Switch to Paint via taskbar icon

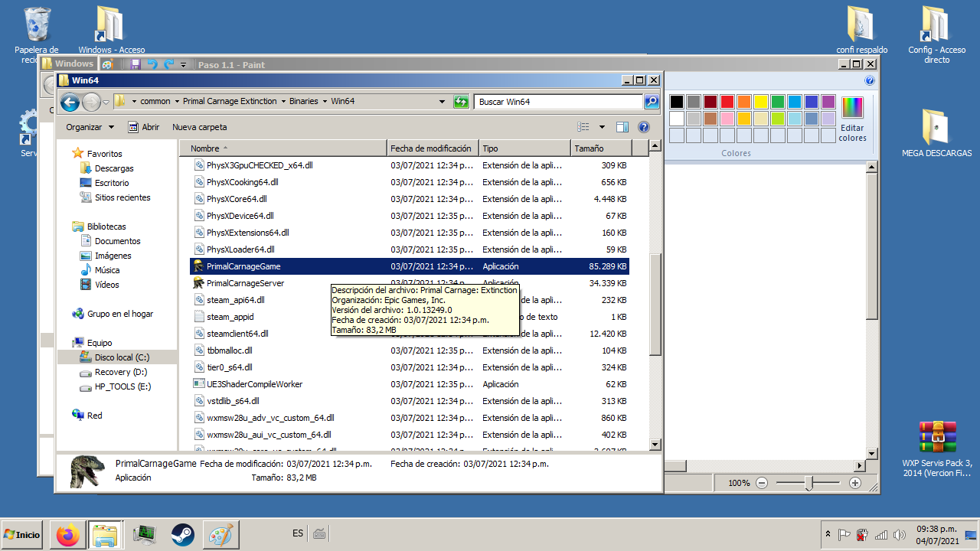click(x=220, y=535)
